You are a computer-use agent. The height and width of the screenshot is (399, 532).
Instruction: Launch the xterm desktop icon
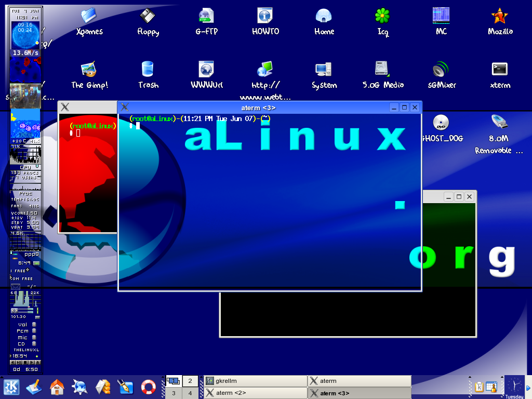(500, 69)
